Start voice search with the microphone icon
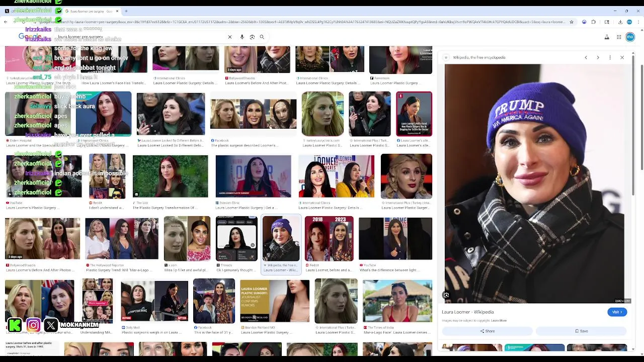The width and height of the screenshot is (644, 362). coord(242,37)
